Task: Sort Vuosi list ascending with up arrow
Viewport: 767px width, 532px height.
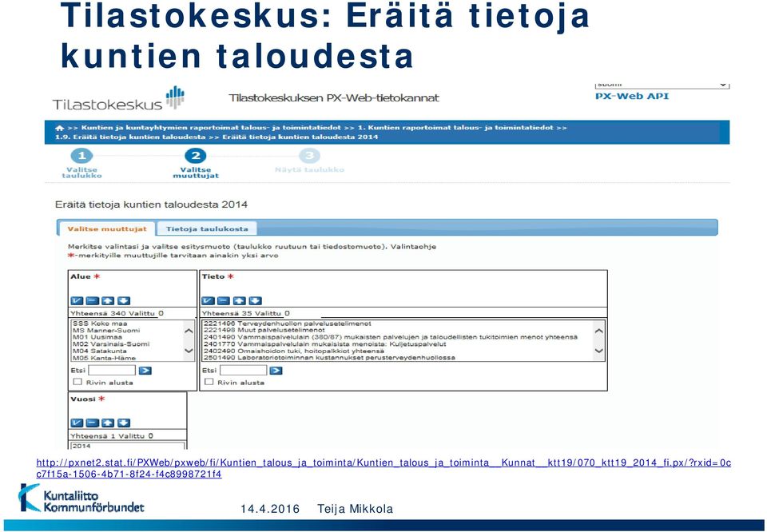Action: (108, 423)
